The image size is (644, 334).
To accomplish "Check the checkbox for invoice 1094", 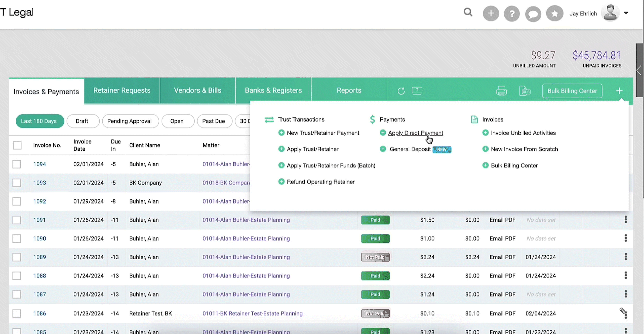I will [x=17, y=164].
